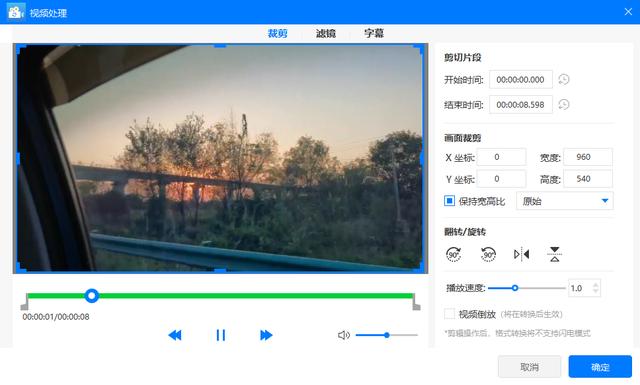Click the bottom-left crop corner handle
This screenshot has width=640, height=385.
20,268
